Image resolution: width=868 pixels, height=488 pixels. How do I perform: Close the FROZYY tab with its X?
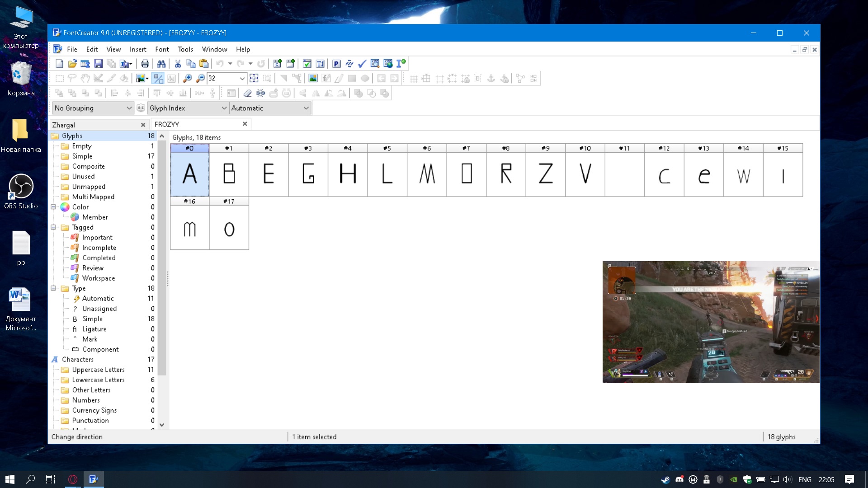pyautogui.click(x=245, y=124)
